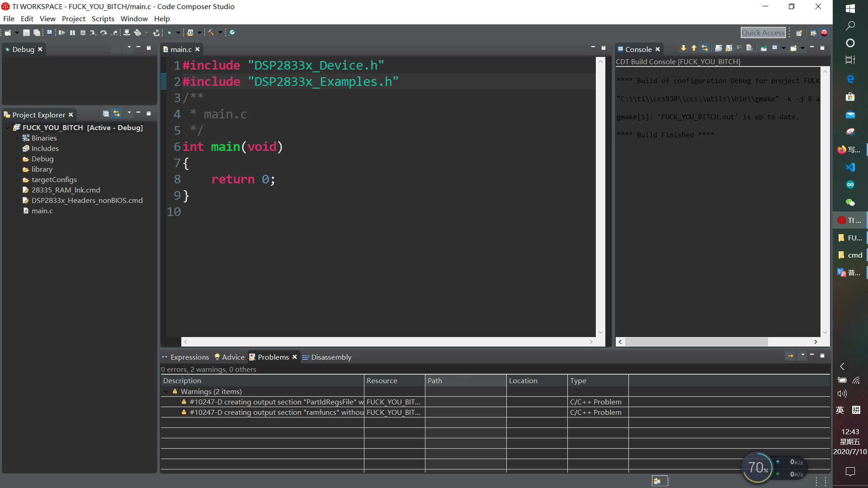Open dropdown arrow beside Build hammer

pyautogui.click(x=220, y=33)
